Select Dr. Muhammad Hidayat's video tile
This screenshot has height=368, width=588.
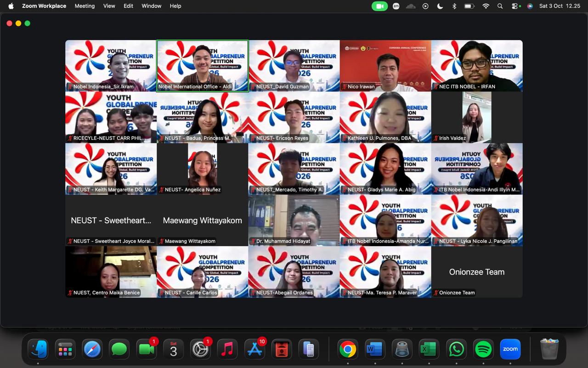pos(294,220)
